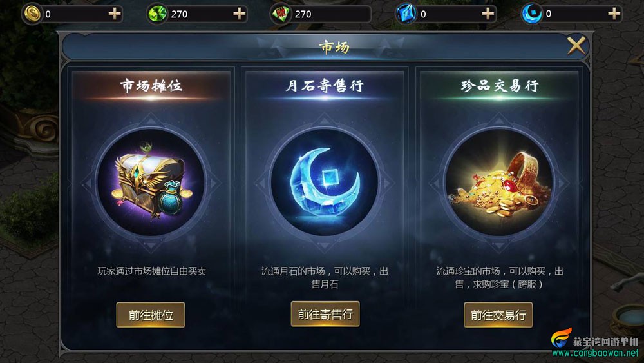Open trading house via 前往交易行 button
644x363 pixels.
[x=498, y=315]
